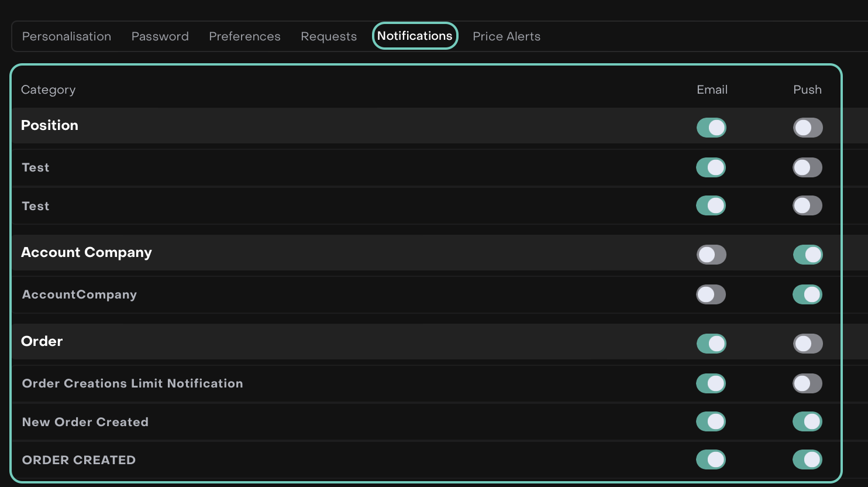Viewport: 868px width, 487px height.
Task: Enable Email for Account Company category header
Action: (x=711, y=255)
